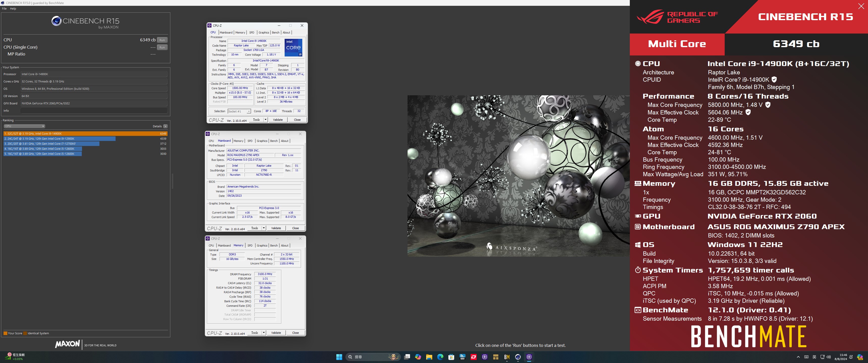Open Graphics tab in CPU-Z mainboard window
The image size is (868, 363).
[x=262, y=141]
